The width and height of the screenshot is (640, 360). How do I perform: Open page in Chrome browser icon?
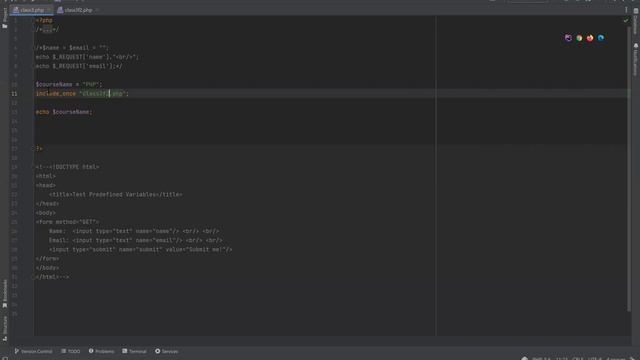tap(579, 38)
